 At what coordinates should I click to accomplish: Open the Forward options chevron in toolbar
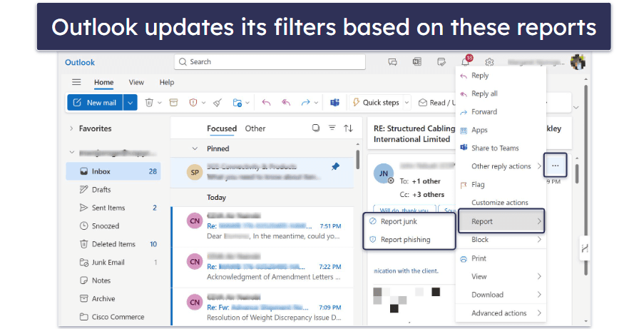pos(316,102)
